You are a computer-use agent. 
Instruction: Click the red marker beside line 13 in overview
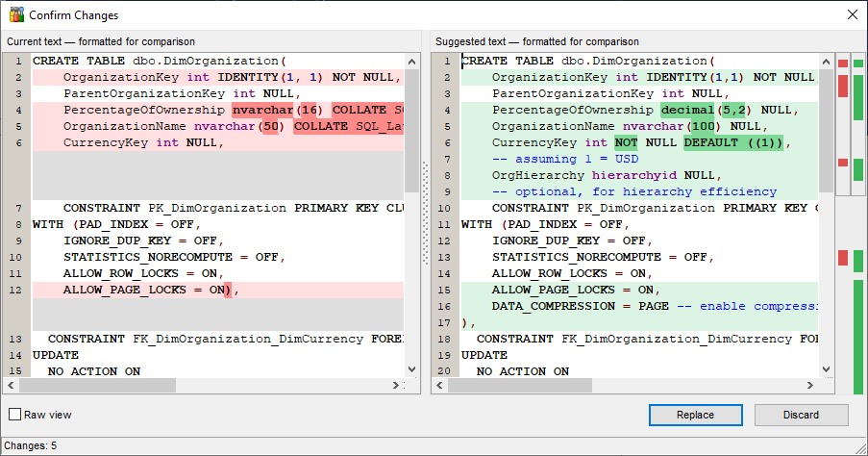(843, 258)
